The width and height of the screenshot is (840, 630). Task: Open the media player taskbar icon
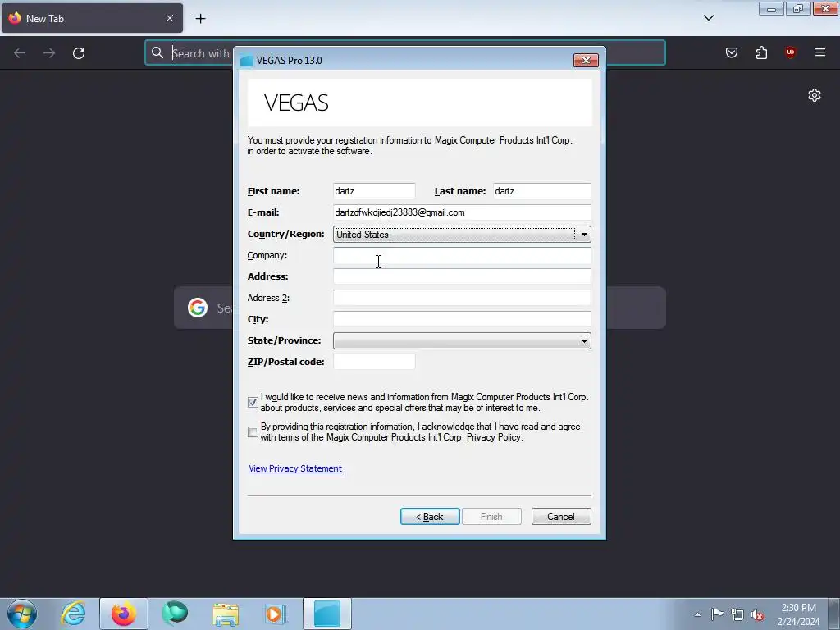tap(276, 614)
